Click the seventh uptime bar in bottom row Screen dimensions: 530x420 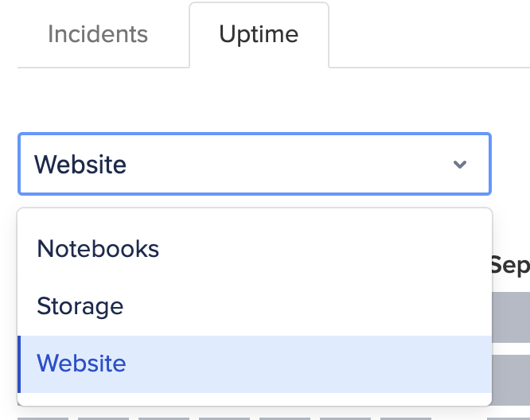coord(406,417)
